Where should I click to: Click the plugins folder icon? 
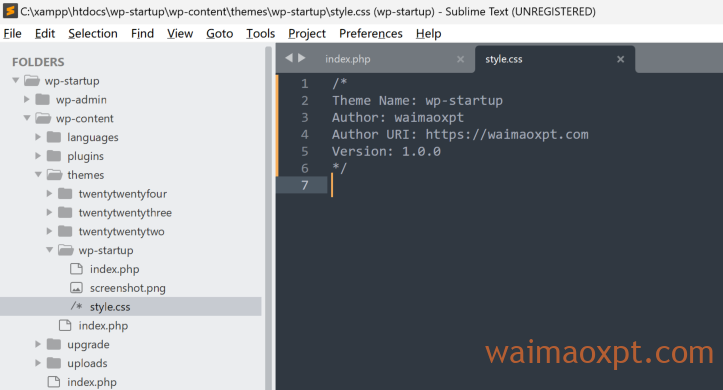[x=54, y=156]
